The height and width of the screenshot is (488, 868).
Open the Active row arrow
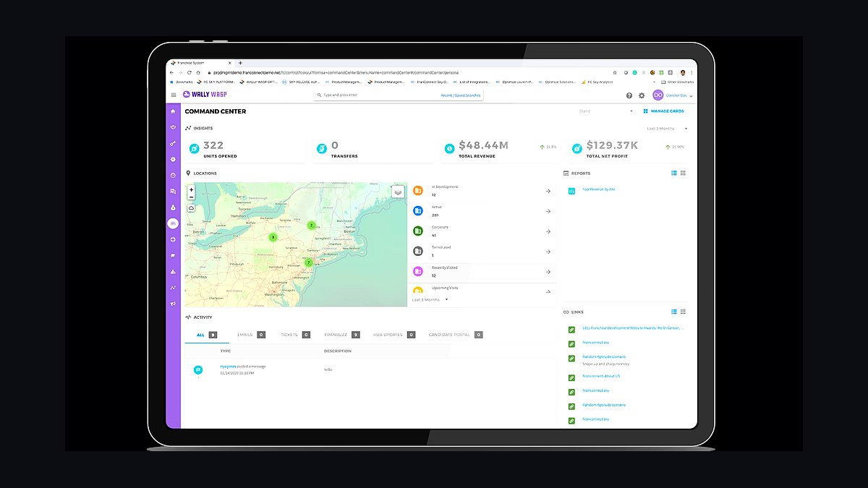(x=548, y=211)
